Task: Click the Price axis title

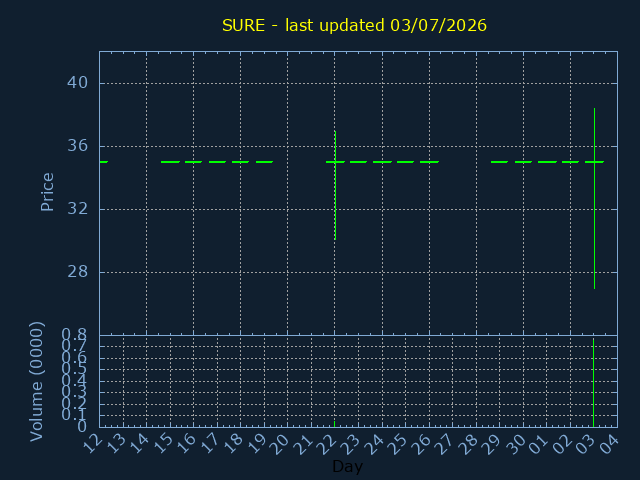Action: pyautogui.click(x=47, y=192)
